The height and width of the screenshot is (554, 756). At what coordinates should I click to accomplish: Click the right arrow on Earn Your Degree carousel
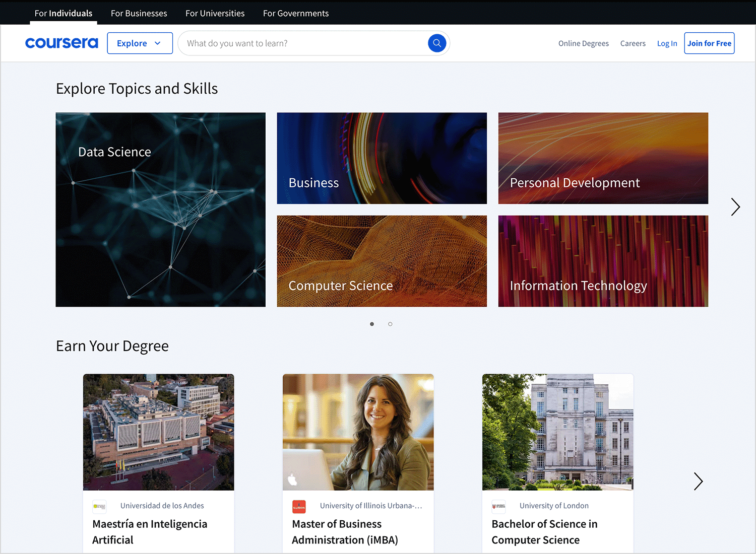pyautogui.click(x=698, y=481)
